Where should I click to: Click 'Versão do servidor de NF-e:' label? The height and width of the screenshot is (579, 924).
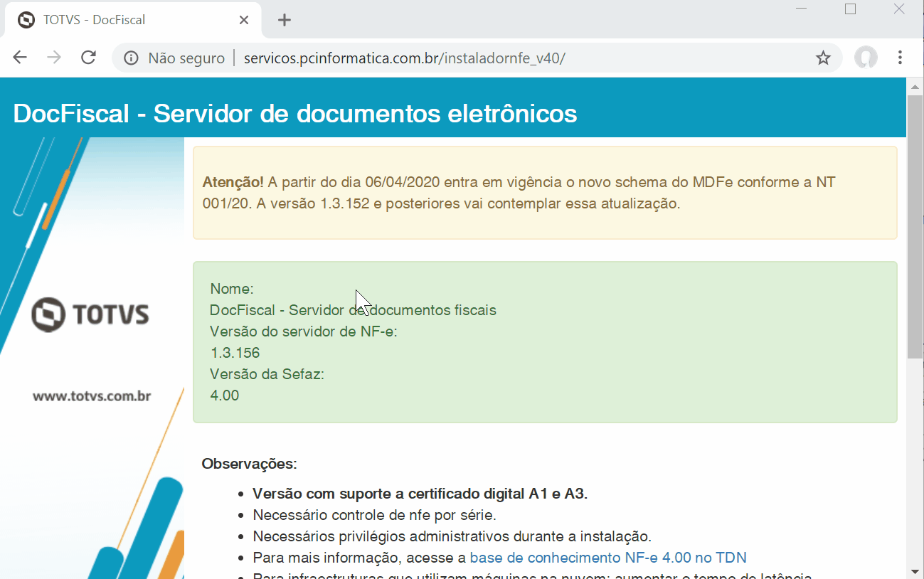click(x=304, y=331)
